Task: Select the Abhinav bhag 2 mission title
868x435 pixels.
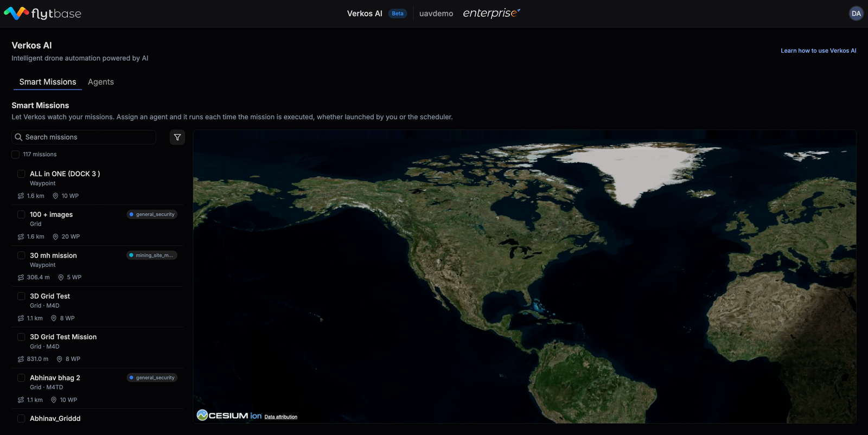Action: pyautogui.click(x=55, y=378)
